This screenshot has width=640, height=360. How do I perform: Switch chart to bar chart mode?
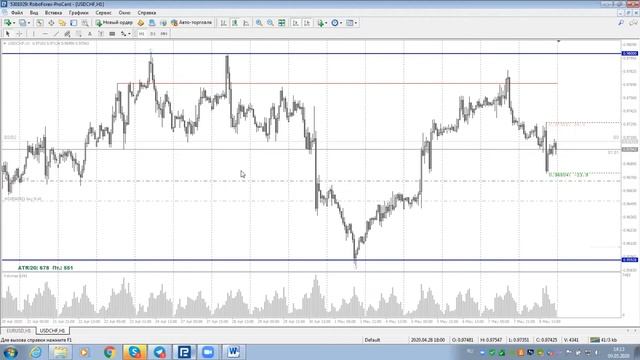(223, 23)
